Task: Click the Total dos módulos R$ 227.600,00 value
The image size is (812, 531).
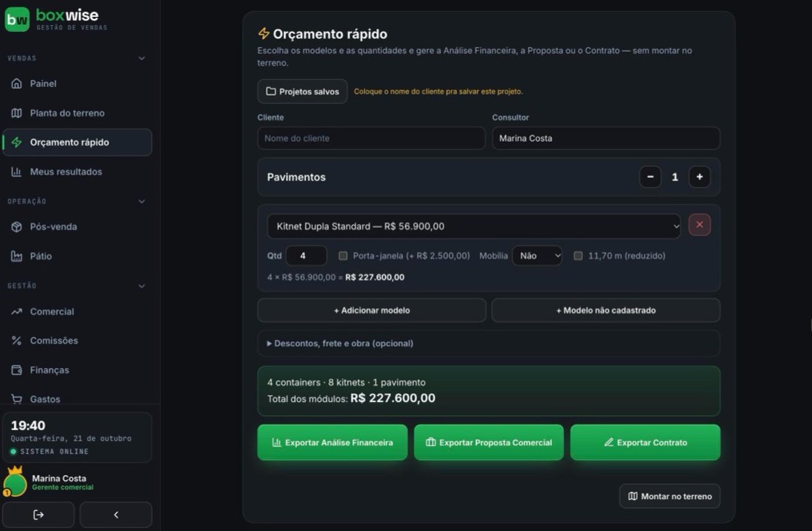Action: [393, 398]
